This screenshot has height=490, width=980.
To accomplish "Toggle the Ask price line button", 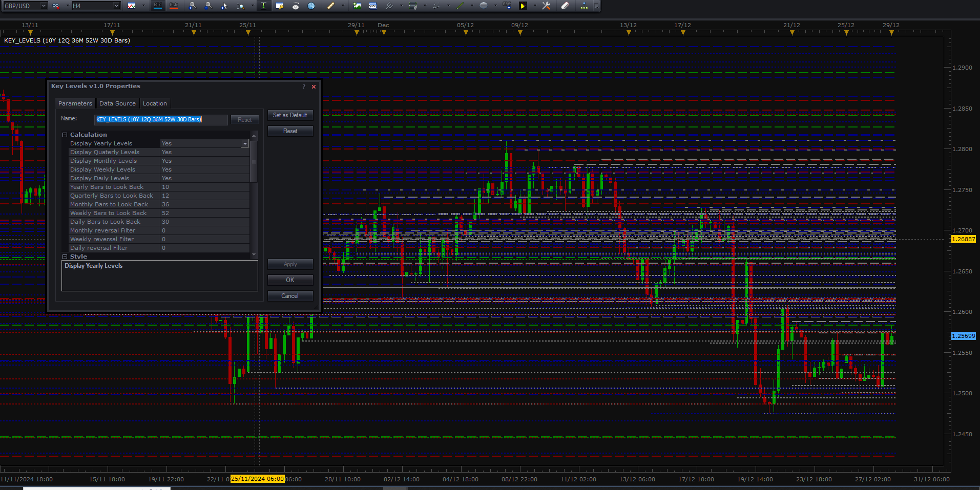I will 174,6.
